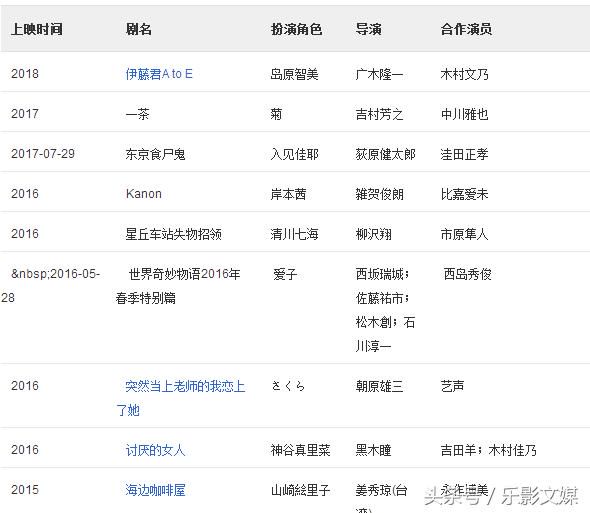The height and width of the screenshot is (513, 590).
Task: Open the 伊藤君A to E link
Action: 159,74
